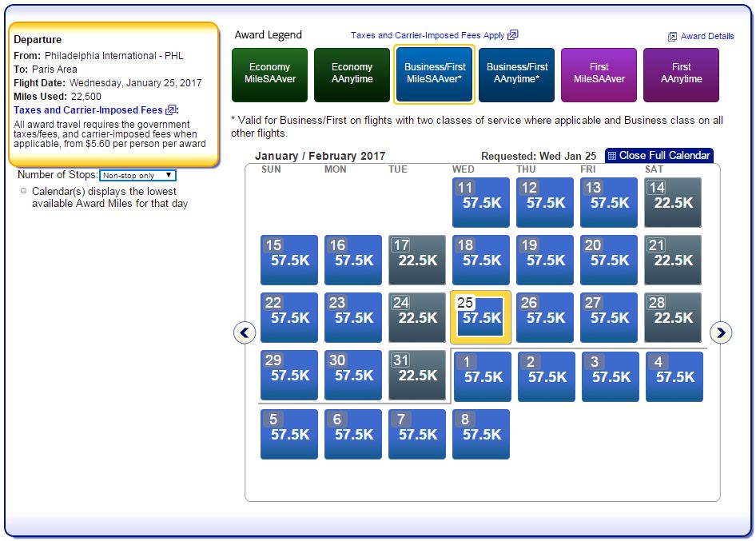The image size is (756, 541).
Task: Select January 14 at 22.5K miles
Action: pyautogui.click(x=673, y=202)
